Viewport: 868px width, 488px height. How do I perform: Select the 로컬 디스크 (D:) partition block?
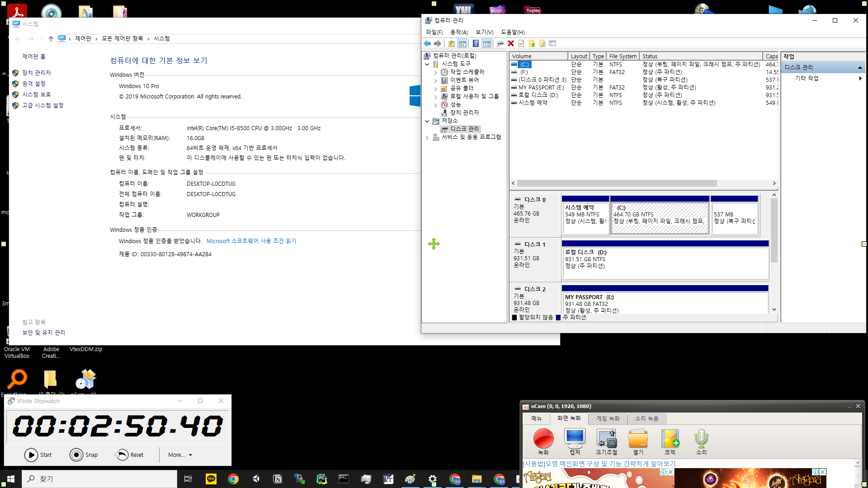[x=665, y=263]
